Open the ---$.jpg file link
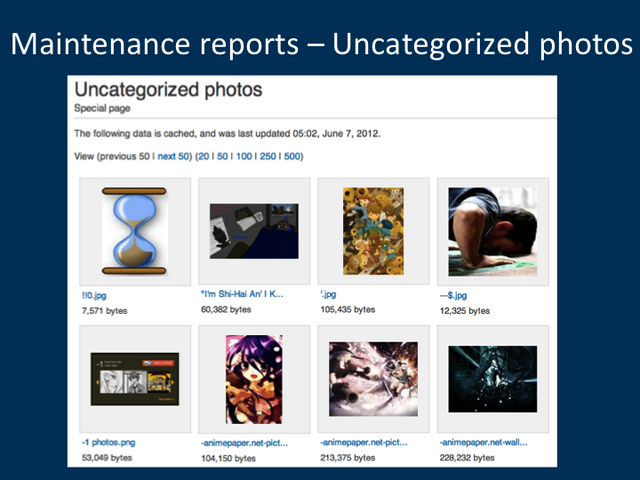The height and width of the screenshot is (480, 640). [x=453, y=296]
